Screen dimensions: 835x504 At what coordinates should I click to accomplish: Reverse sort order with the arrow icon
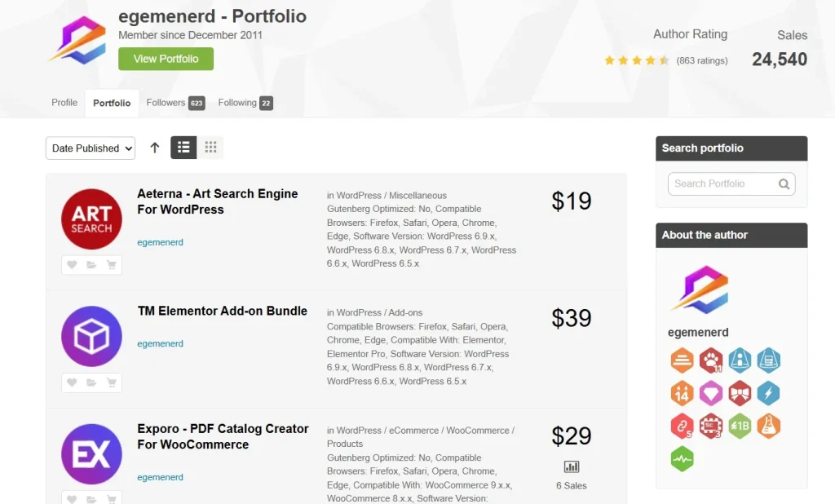154,148
